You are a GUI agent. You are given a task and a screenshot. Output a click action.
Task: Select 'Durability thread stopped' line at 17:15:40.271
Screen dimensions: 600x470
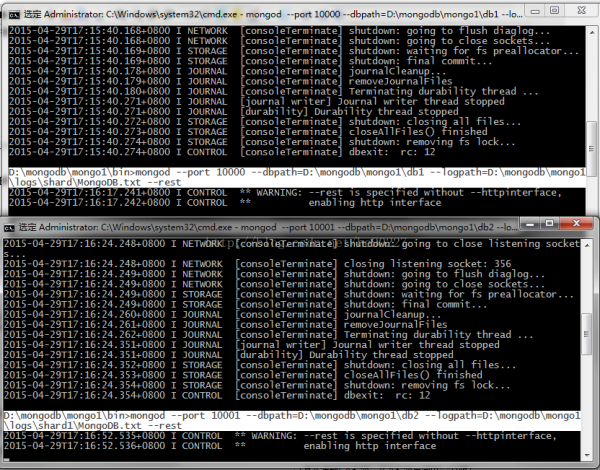pos(233,112)
